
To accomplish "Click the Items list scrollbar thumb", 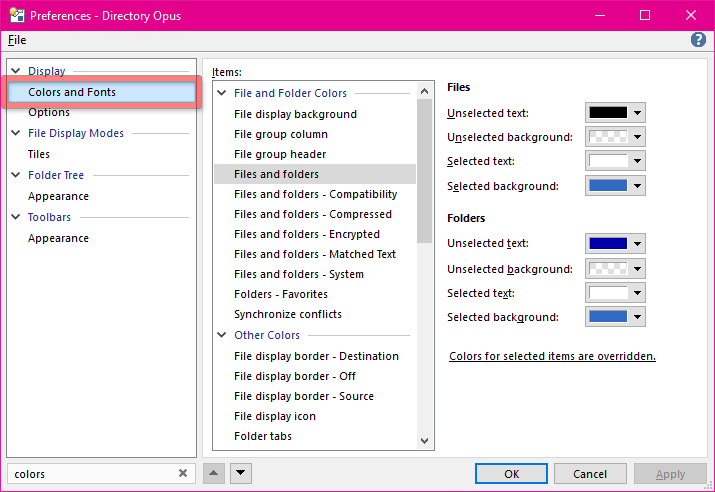I will point(425,171).
